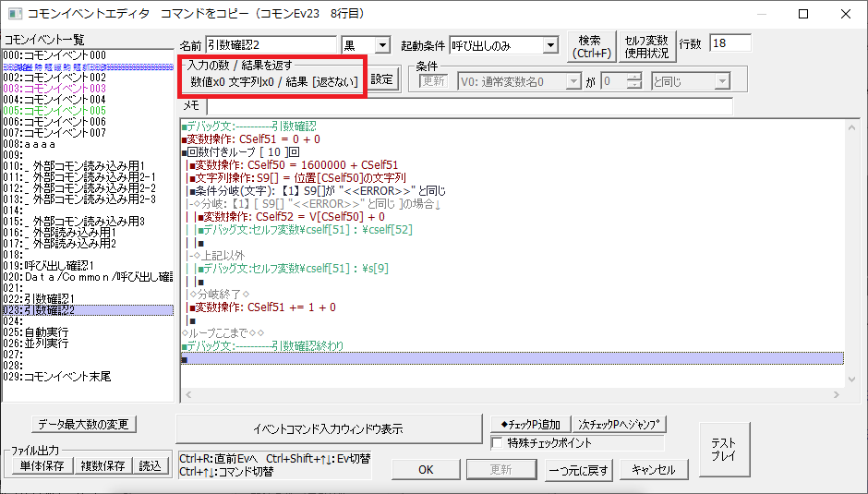Click the テストプレイ button
The image size is (868, 494).
(x=724, y=449)
